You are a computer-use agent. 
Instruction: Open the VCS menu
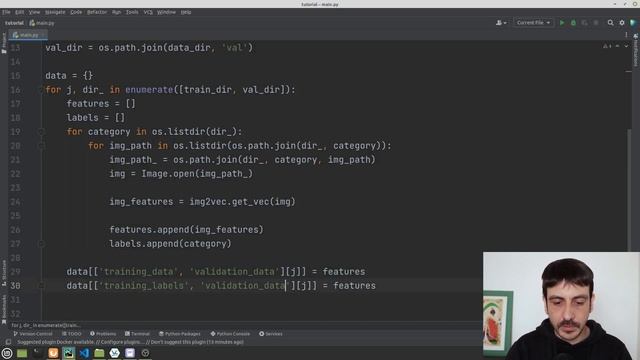tap(148, 12)
